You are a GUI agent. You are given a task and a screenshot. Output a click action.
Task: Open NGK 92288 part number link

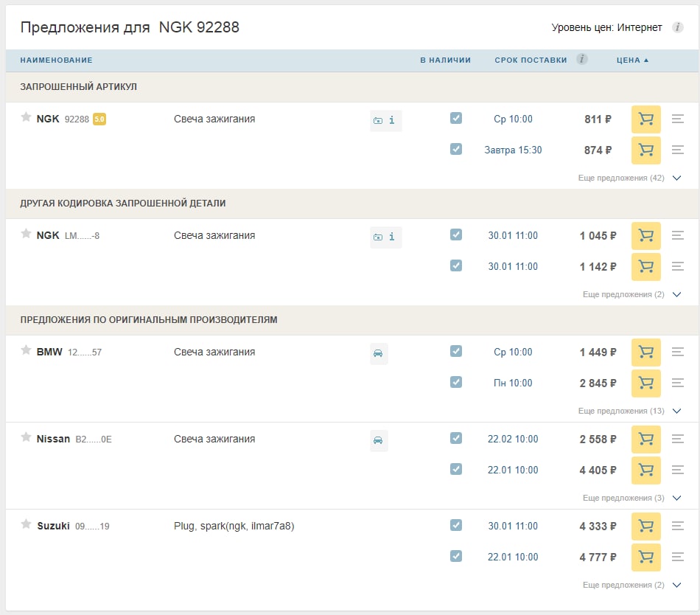click(77, 119)
